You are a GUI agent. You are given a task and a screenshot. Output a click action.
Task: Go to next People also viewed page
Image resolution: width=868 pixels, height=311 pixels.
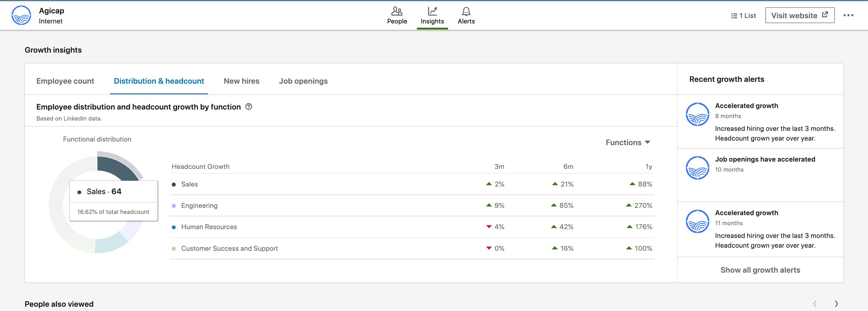tap(836, 304)
